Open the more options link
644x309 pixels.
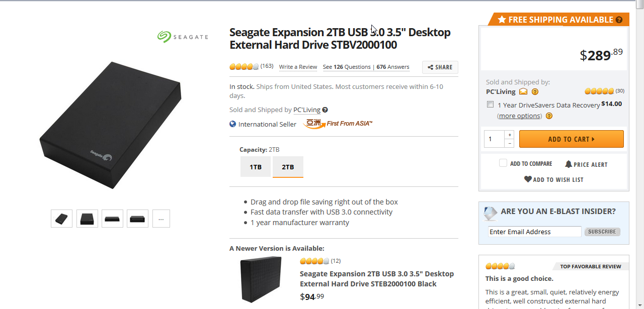[520, 116]
